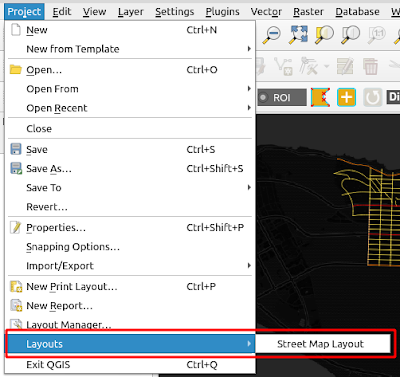Toggle the ROI radio button

point(263,97)
